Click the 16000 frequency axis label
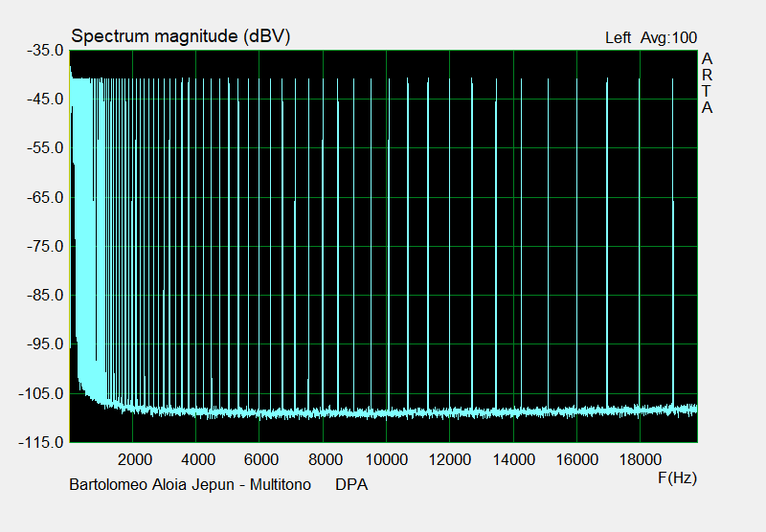This screenshot has width=766, height=532. 577,460
